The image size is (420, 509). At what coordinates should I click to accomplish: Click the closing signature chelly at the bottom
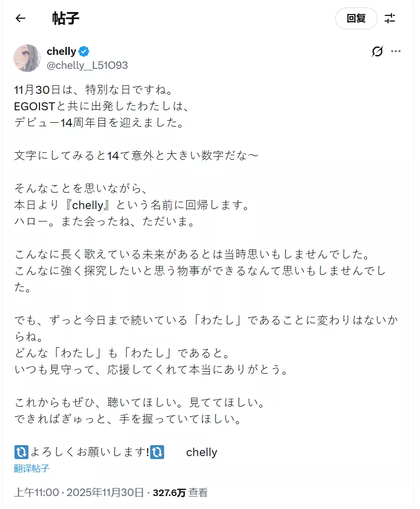click(x=202, y=452)
